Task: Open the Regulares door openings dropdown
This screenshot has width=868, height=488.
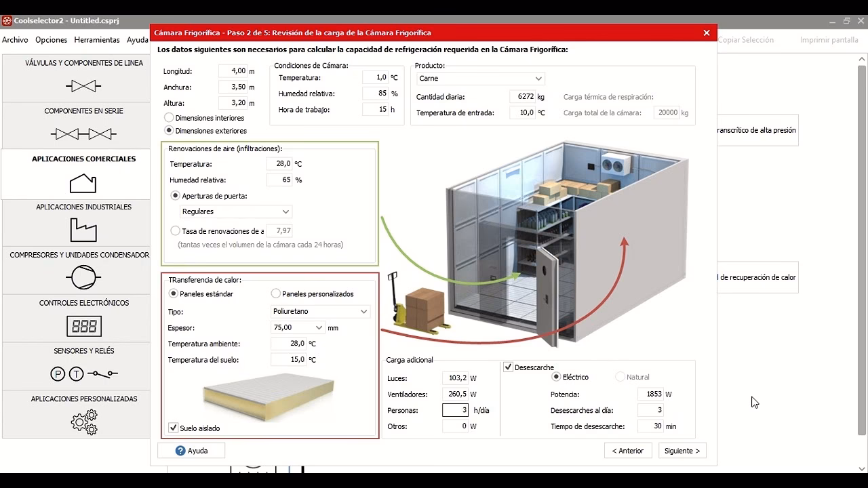Action: pyautogui.click(x=235, y=211)
